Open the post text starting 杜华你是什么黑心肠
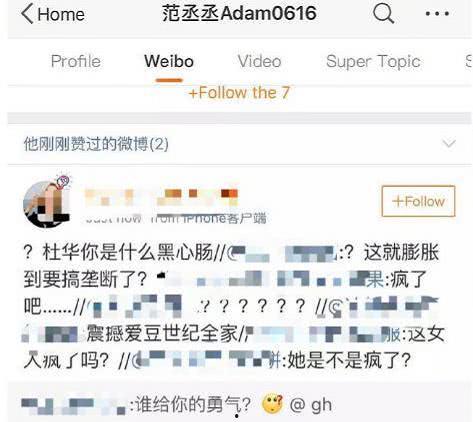This screenshot has height=422, width=473. tap(233, 307)
